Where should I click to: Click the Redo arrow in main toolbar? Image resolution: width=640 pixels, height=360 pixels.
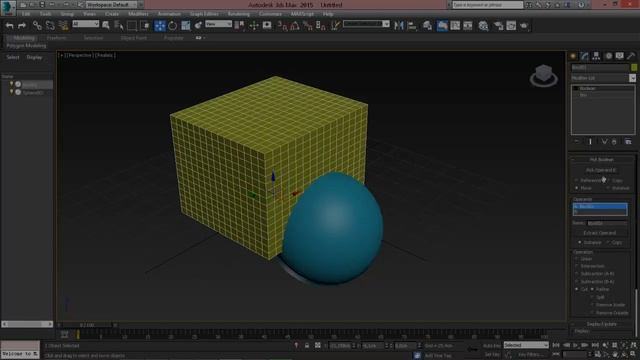(22, 26)
